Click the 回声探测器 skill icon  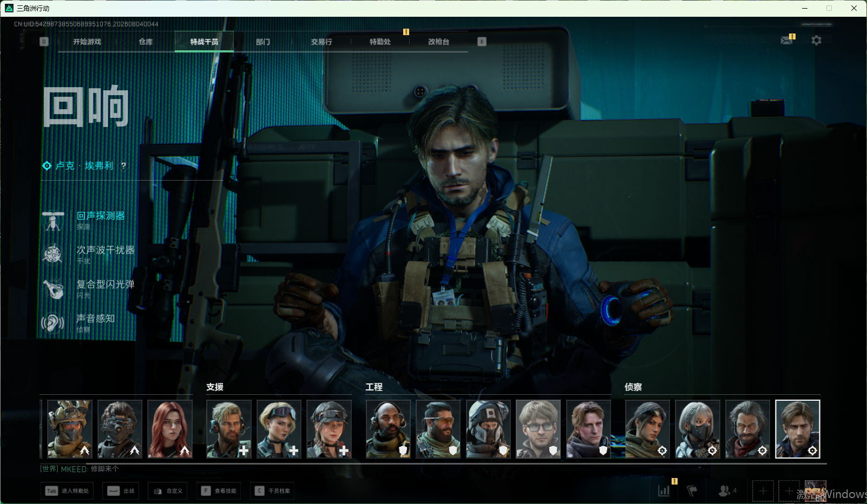[x=53, y=221]
